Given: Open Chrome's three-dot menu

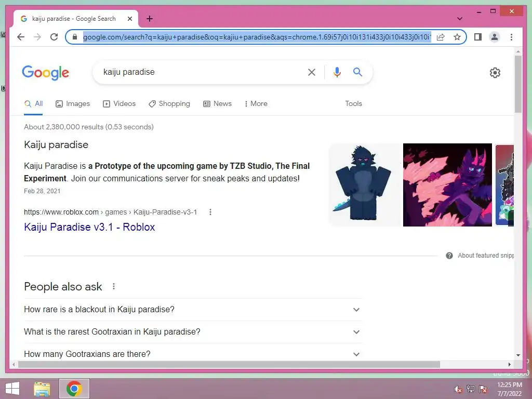Looking at the screenshot, I should pos(511,37).
